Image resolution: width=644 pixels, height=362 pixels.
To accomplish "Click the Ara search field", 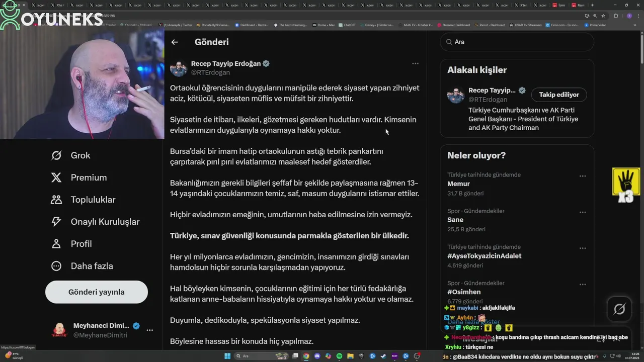I will tap(517, 42).
